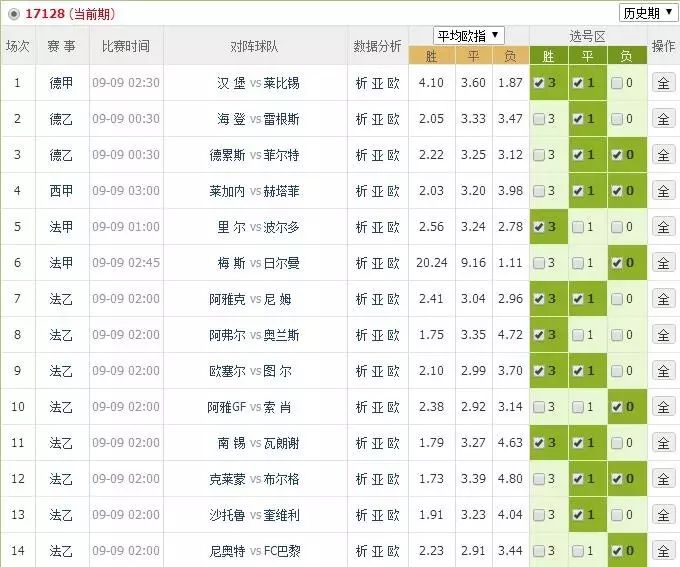Click team name 赫塔菲 in match 4
The width and height of the screenshot is (680, 567).
coord(281,191)
